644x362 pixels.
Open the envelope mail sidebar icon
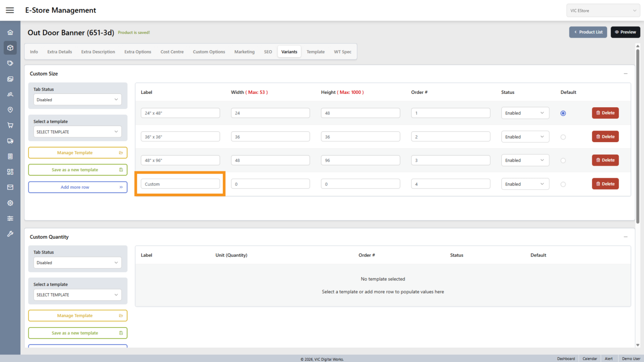(10, 187)
